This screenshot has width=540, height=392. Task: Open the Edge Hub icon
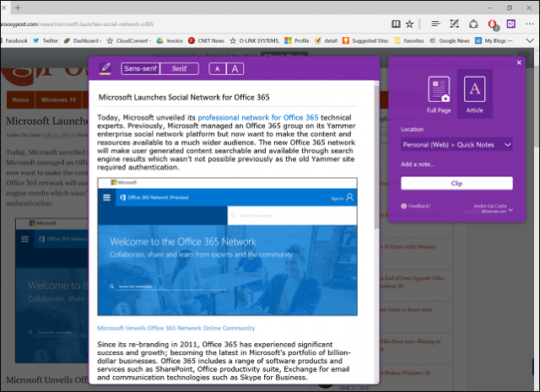[x=435, y=24]
